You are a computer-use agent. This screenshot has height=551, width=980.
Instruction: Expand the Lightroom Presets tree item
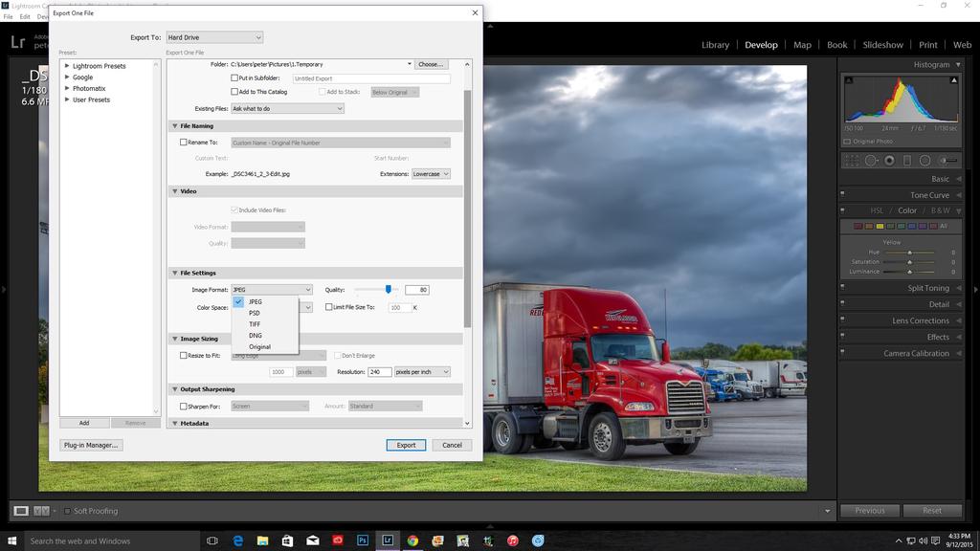point(67,66)
